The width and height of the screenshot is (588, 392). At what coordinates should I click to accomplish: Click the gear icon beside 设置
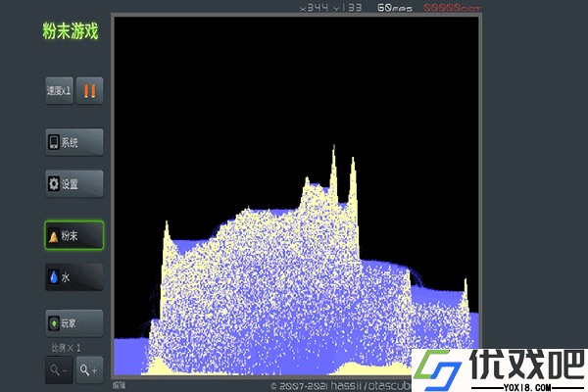point(54,184)
